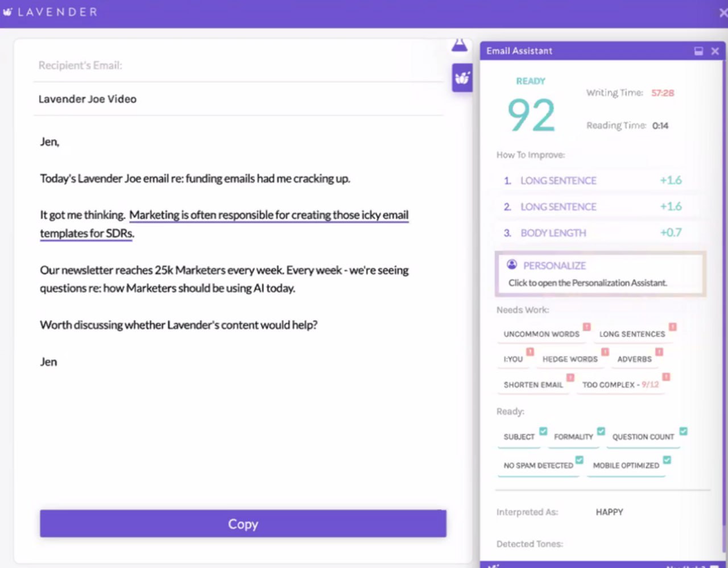
Task: Click the email body closing question line
Action: [x=179, y=325]
